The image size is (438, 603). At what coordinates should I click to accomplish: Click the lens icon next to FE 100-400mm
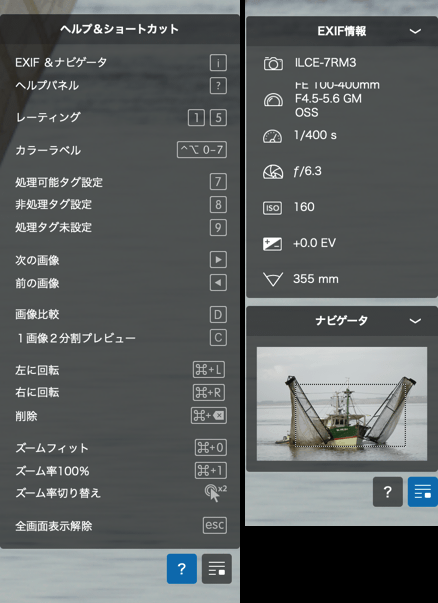click(273, 100)
